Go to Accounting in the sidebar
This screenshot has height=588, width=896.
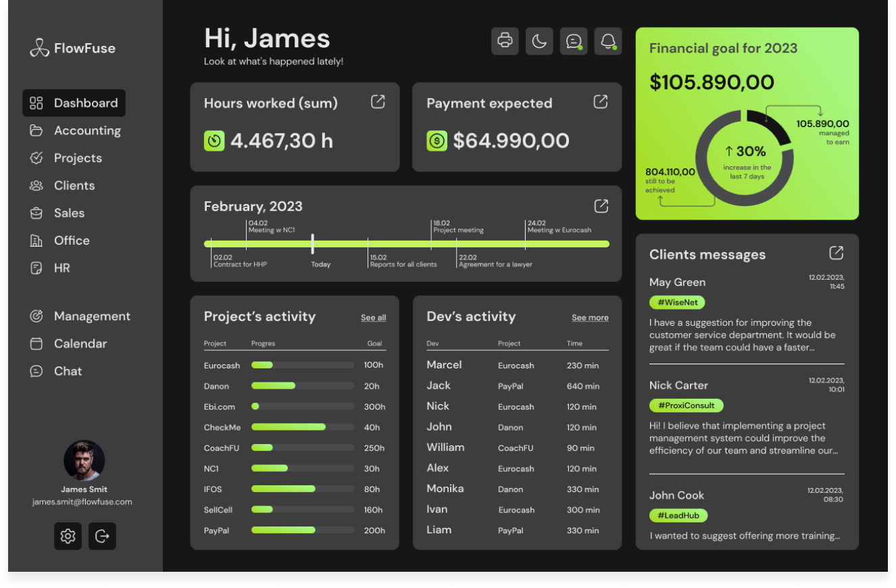coord(86,130)
